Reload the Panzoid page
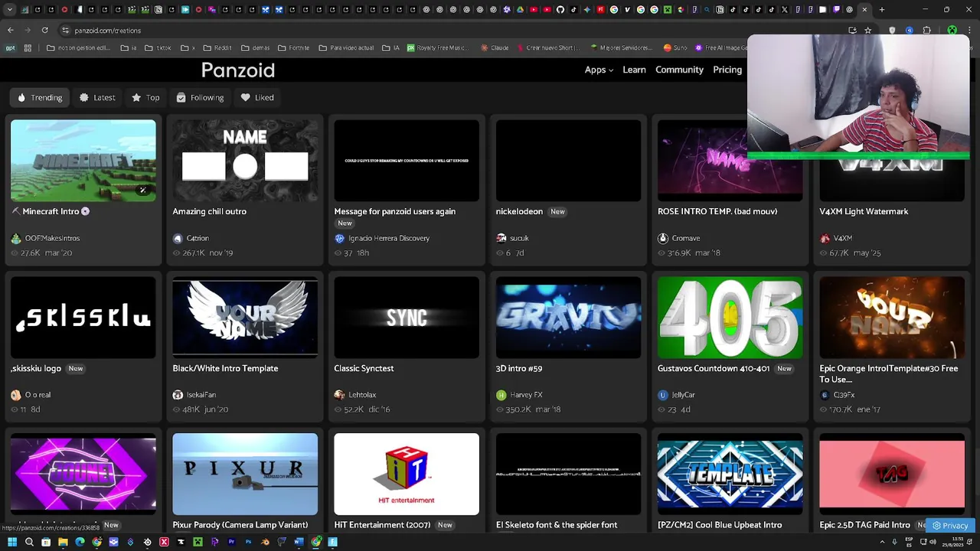Image resolution: width=980 pixels, height=551 pixels. coord(44,30)
